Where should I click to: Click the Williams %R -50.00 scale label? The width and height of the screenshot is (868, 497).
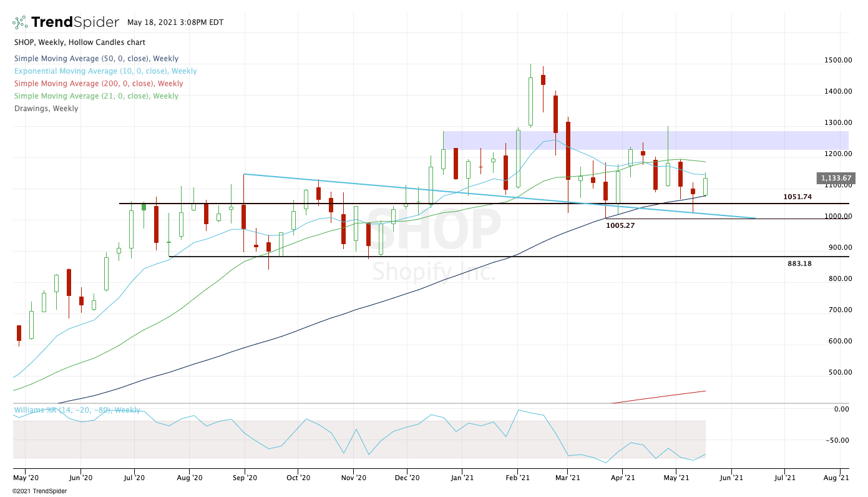point(838,441)
